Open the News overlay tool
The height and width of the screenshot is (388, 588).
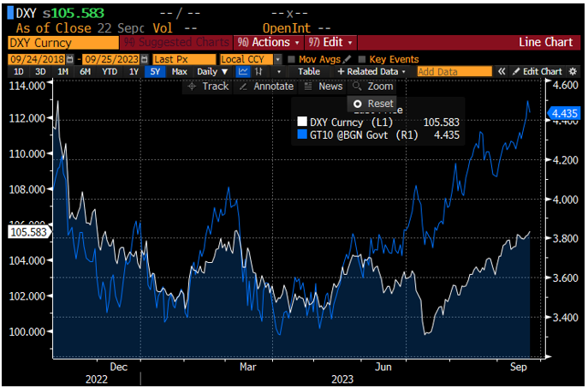pyautogui.click(x=324, y=87)
